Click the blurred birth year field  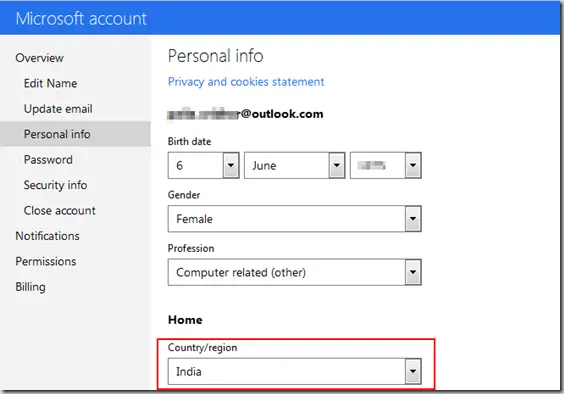coord(386,166)
